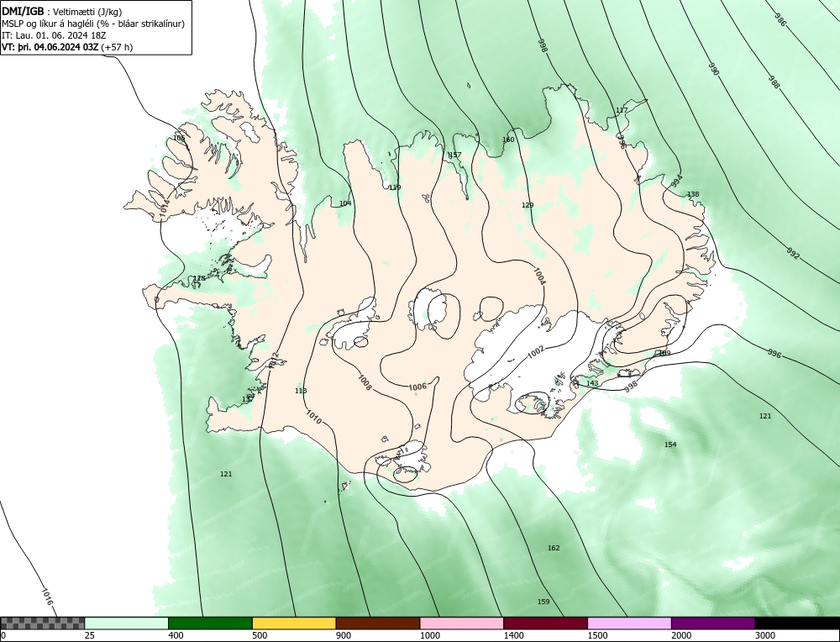Click the legend tick label 3000
This screenshot has height=642, width=840.
click(764, 635)
